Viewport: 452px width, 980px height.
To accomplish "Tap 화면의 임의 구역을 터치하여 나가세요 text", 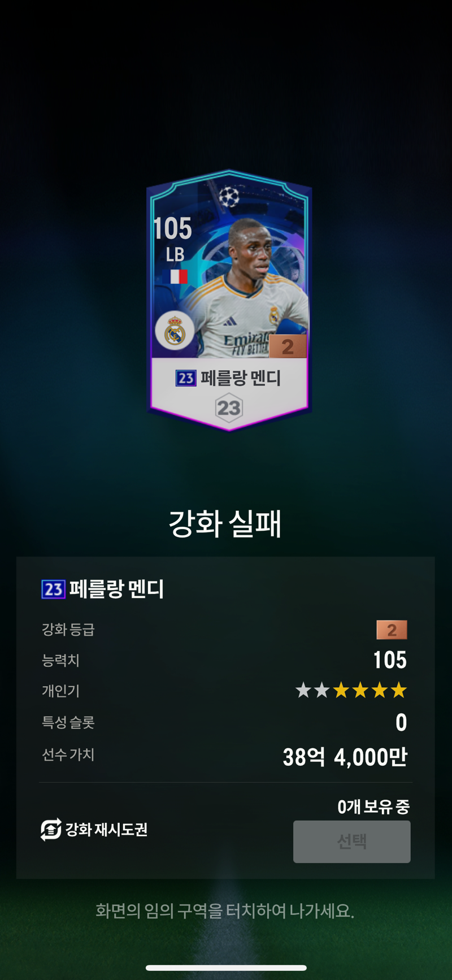I will (x=225, y=910).
